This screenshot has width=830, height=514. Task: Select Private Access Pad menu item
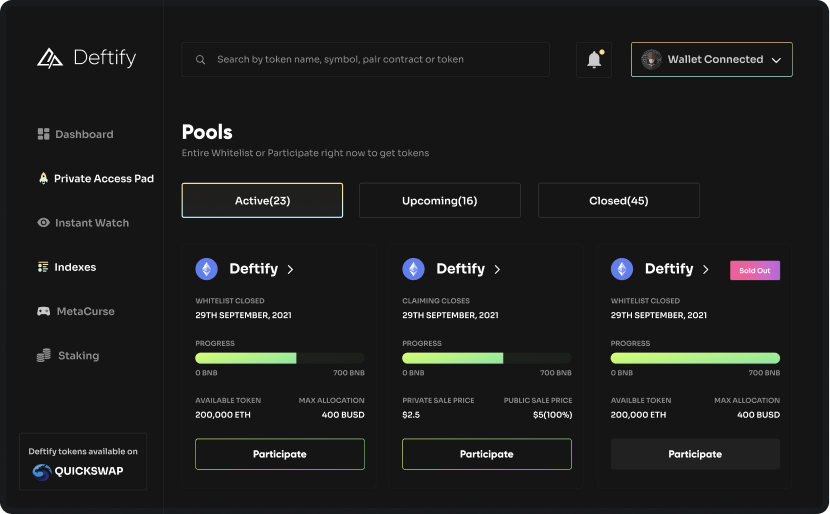point(96,178)
